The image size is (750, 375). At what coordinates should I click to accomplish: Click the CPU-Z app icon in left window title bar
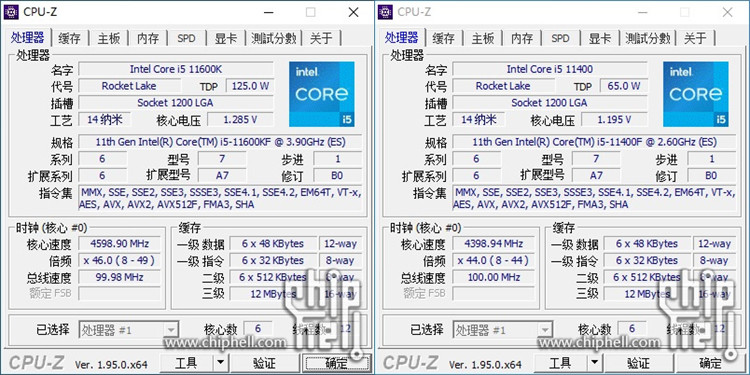coord(11,12)
